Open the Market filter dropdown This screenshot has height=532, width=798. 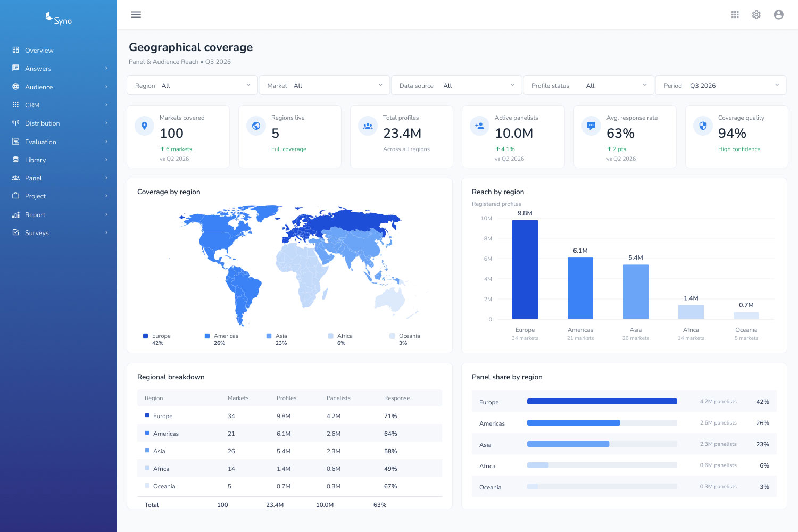click(x=325, y=85)
